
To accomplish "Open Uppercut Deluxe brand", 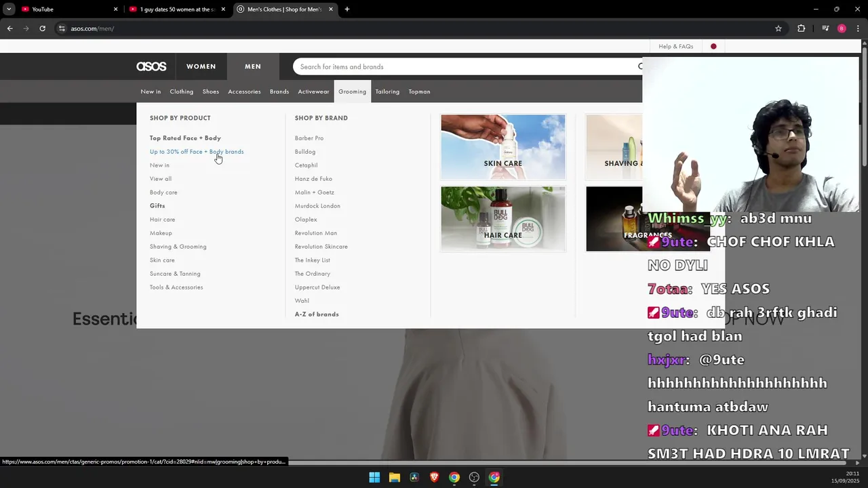I will [x=317, y=287].
